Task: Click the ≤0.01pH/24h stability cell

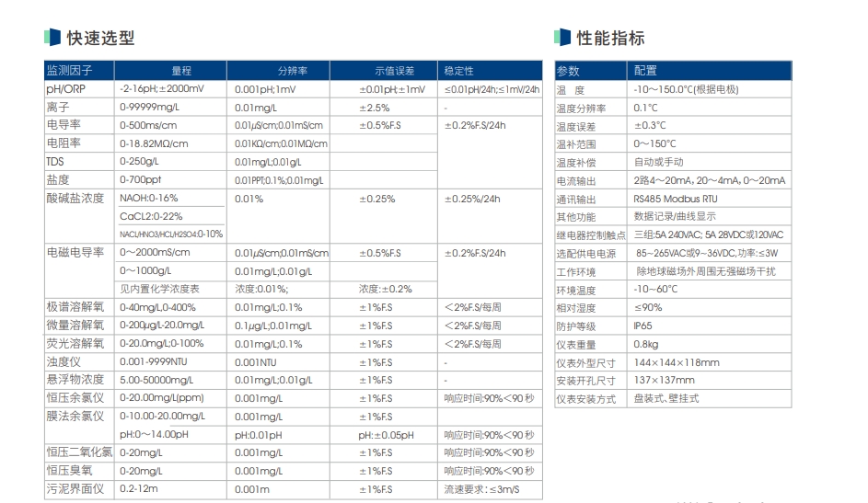Action: (x=492, y=89)
